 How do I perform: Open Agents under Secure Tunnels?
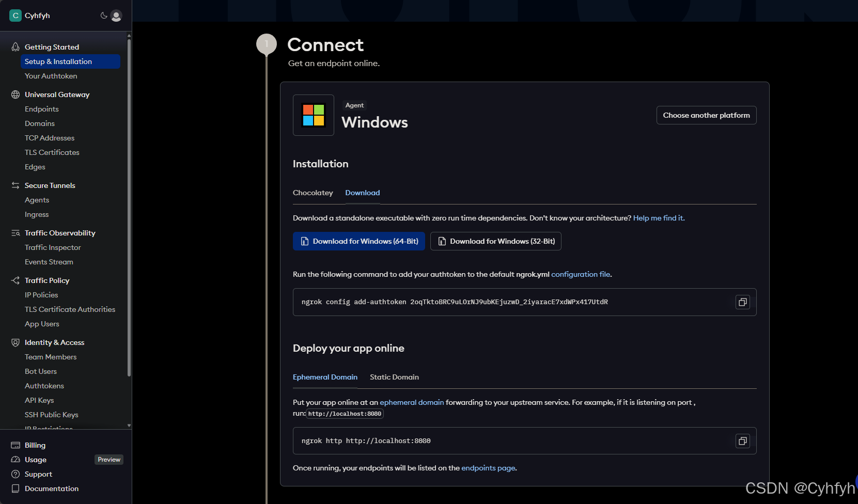[37, 200]
